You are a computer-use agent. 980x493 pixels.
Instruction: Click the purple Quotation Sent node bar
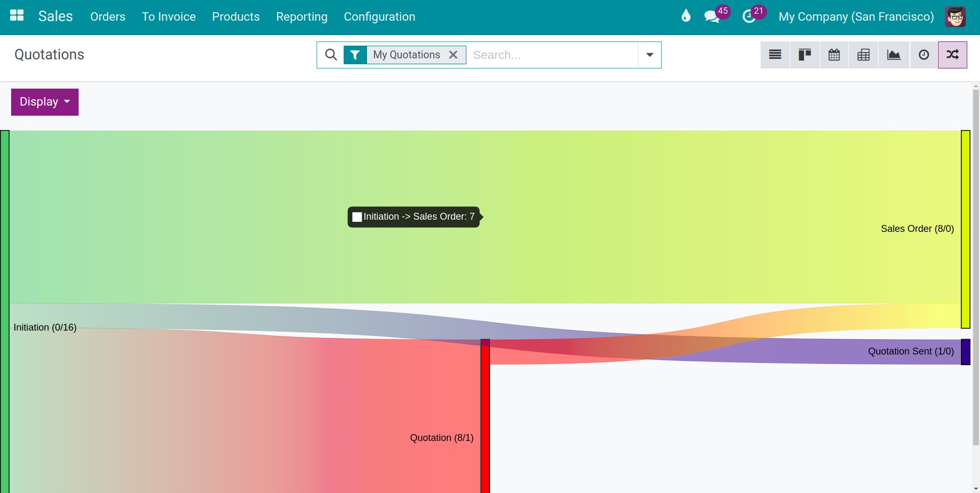(x=966, y=352)
